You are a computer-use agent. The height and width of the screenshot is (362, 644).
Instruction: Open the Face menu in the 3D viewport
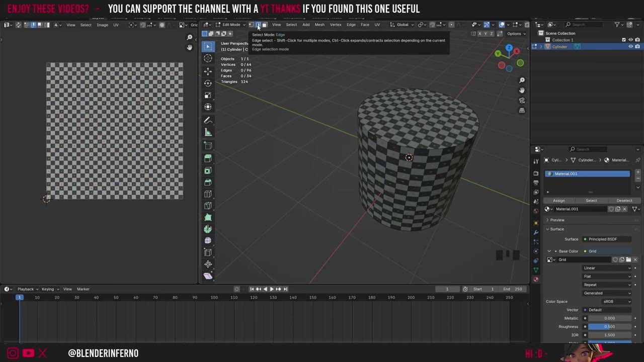365,25
